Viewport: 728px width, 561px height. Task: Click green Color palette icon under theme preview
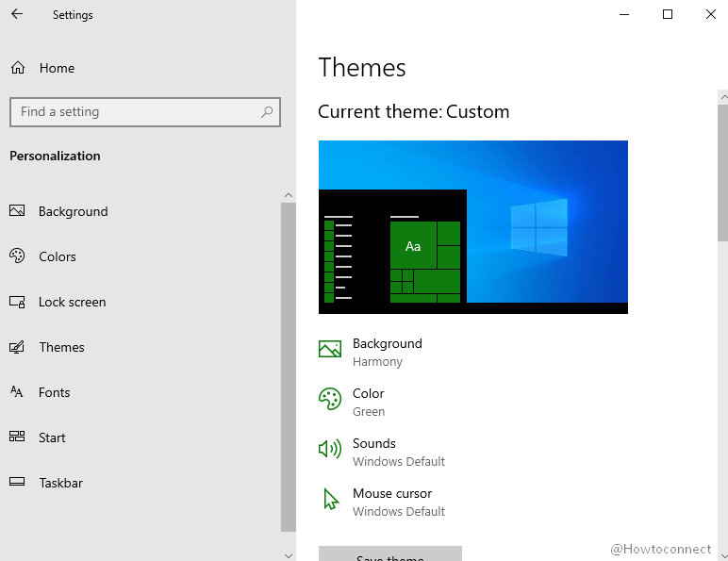coord(330,399)
